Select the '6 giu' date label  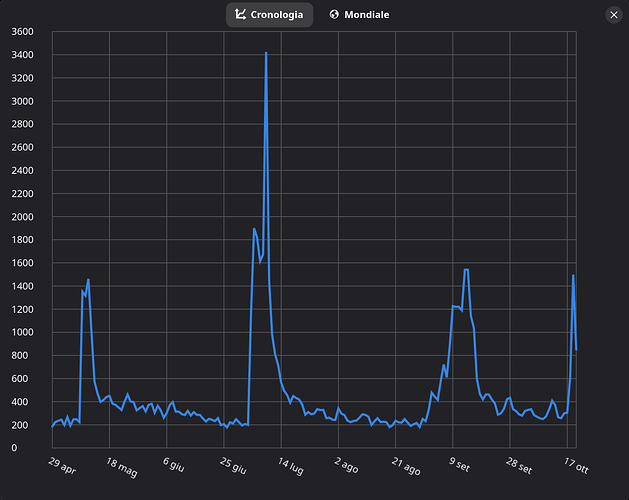[x=174, y=466]
